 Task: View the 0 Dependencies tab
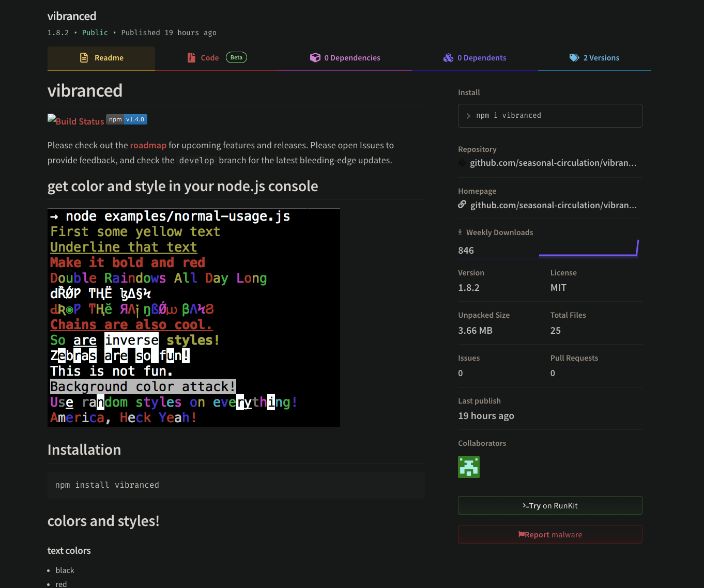pyautogui.click(x=352, y=57)
